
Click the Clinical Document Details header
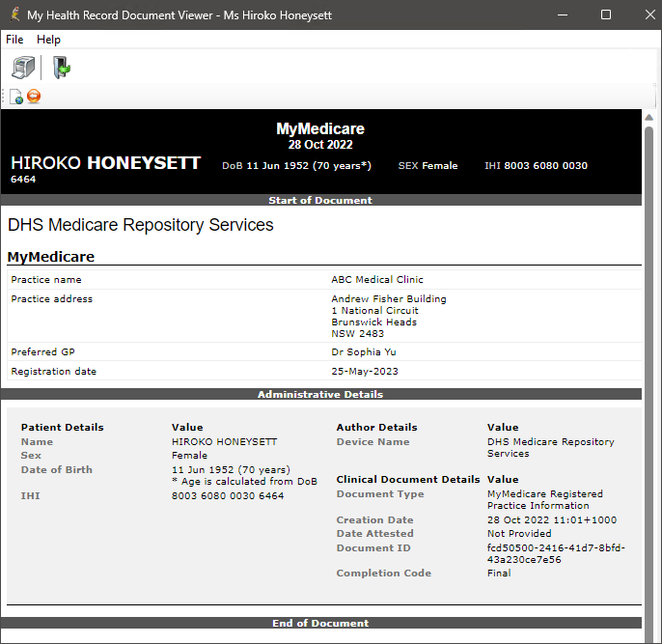(408, 479)
